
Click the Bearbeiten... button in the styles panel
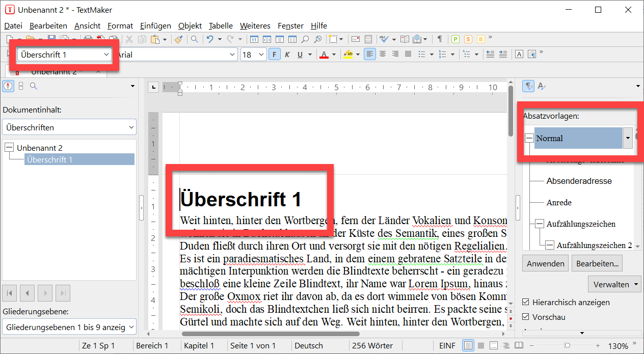coord(597,263)
